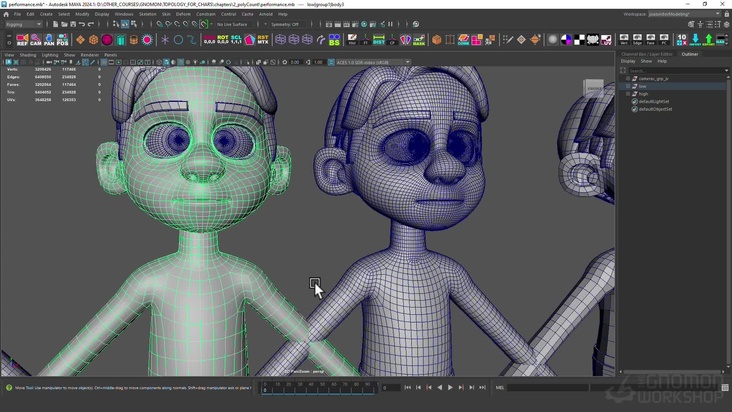The width and height of the screenshot is (732, 412).
Task: Click the time slider track
Action: 320,387
